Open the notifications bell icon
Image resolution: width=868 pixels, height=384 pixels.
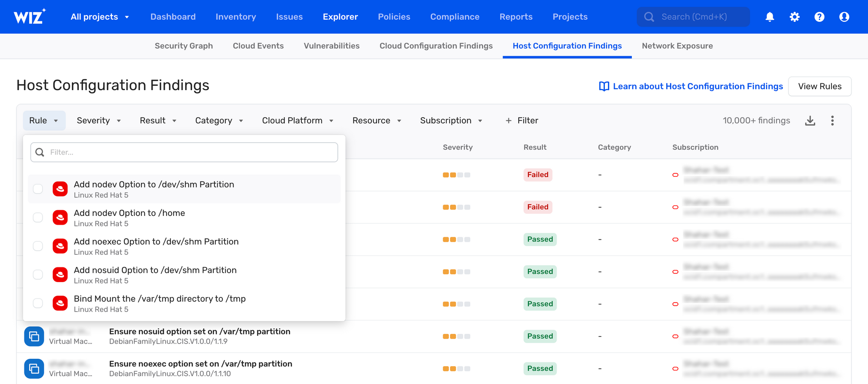click(x=770, y=17)
